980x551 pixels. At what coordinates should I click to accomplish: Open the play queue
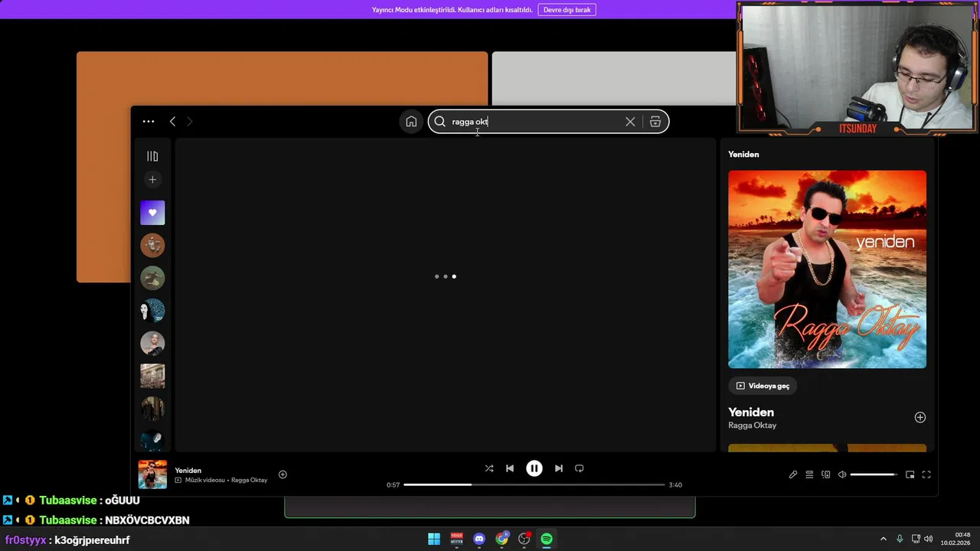[x=809, y=474]
